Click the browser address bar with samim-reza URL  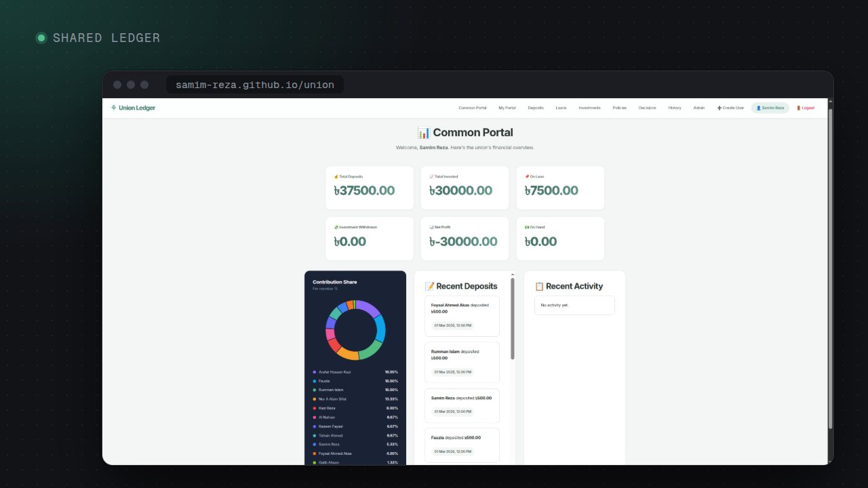click(x=255, y=85)
